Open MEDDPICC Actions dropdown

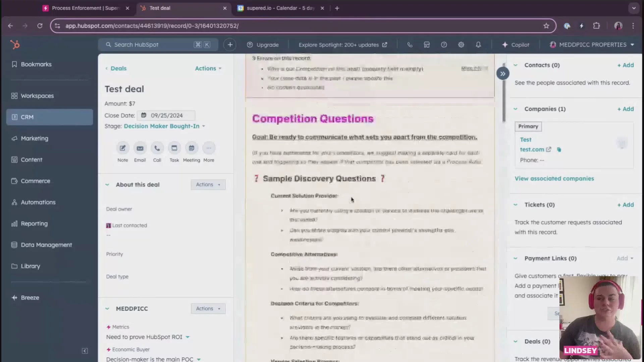click(x=208, y=309)
